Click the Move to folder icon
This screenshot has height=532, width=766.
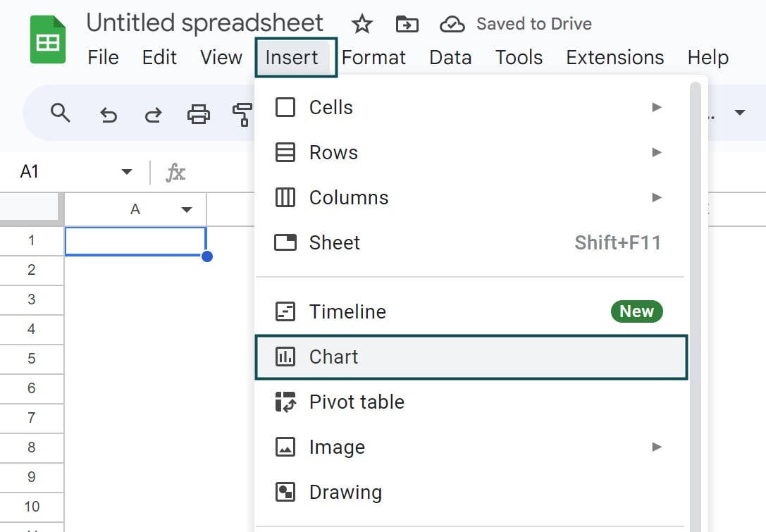click(x=406, y=23)
